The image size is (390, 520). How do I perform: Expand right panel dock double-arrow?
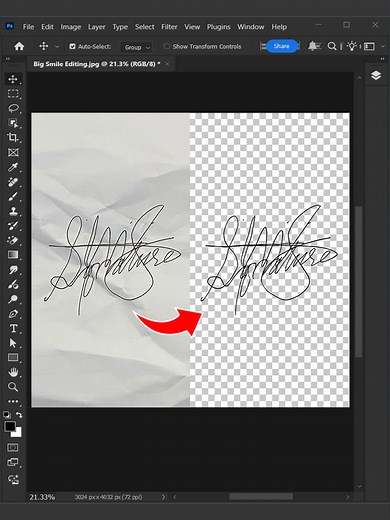pos(382,59)
